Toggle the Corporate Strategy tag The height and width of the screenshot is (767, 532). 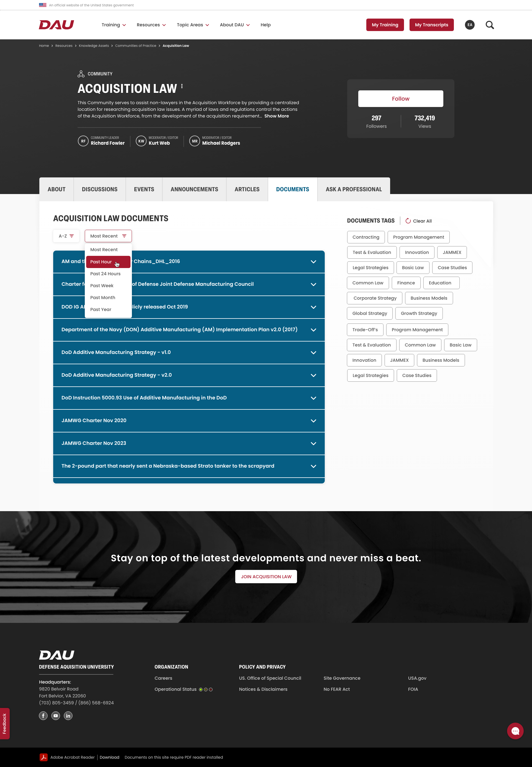tap(374, 298)
